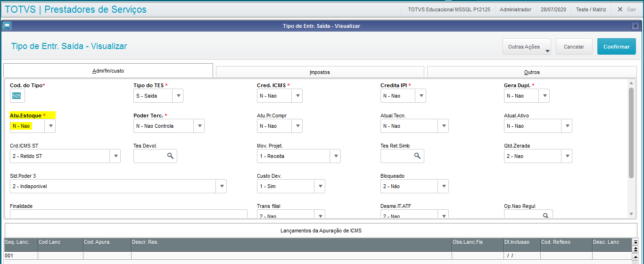Screen dimensions: 644x264
Task: Click the window icon beside the title bar
Action: click(7, 26)
